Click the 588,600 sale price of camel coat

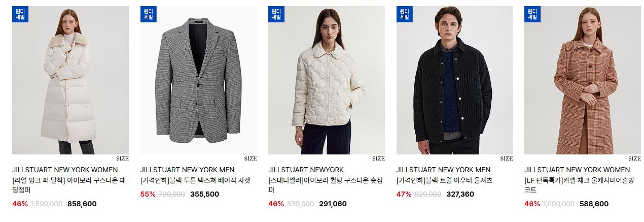pyautogui.click(x=594, y=204)
